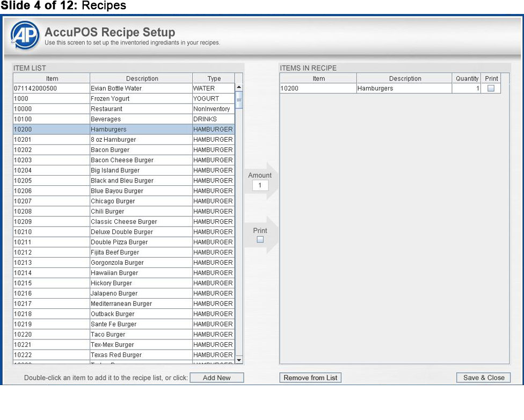Click the WATER type cell
The image size is (524, 420).
(x=214, y=88)
